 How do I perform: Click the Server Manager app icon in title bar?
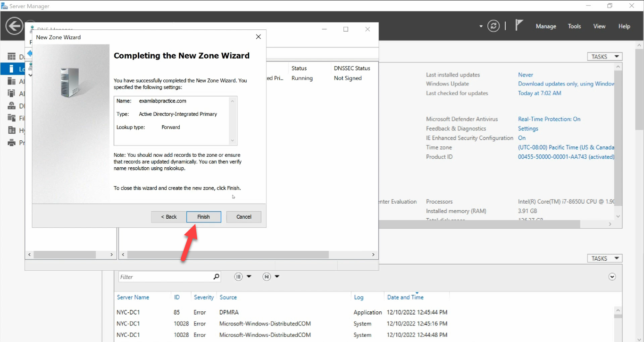click(x=4, y=6)
